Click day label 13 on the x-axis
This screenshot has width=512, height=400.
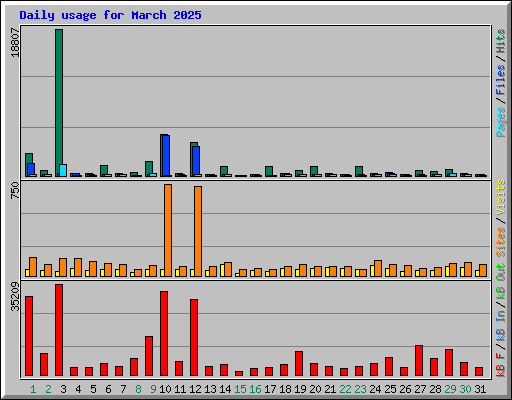tap(210, 389)
